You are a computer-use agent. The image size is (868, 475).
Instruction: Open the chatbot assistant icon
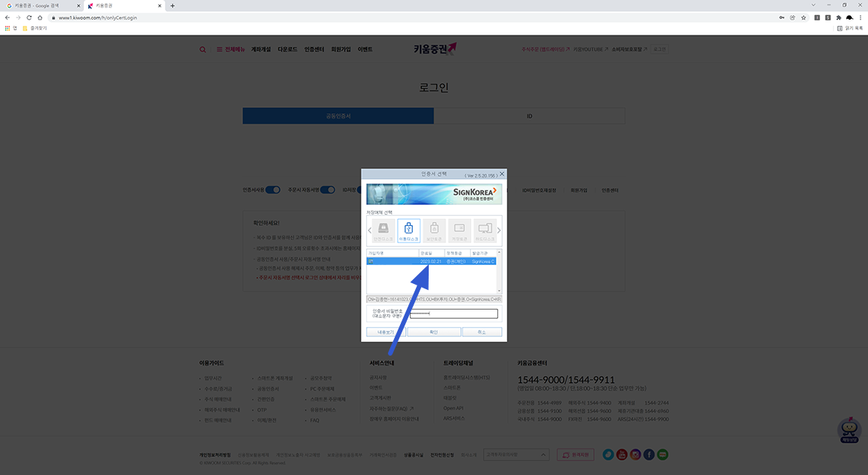pos(849,430)
